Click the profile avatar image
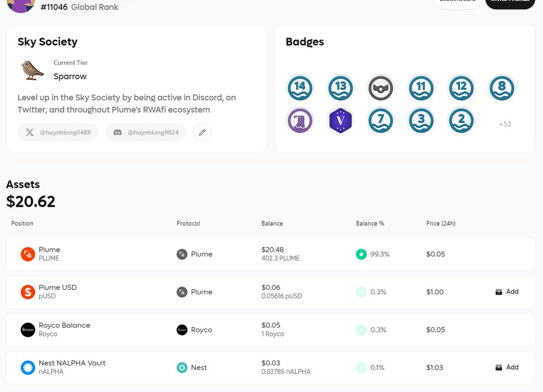543x392 pixels. (x=21, y=5)
